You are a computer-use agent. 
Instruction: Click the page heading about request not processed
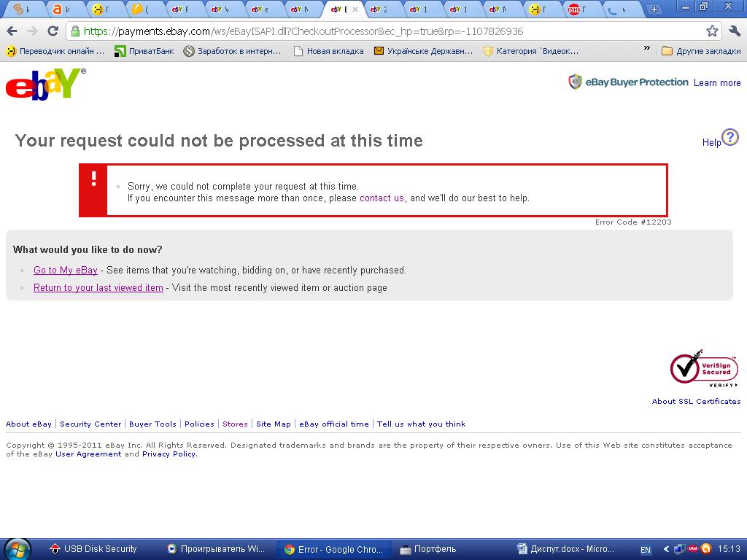point(219,141)
